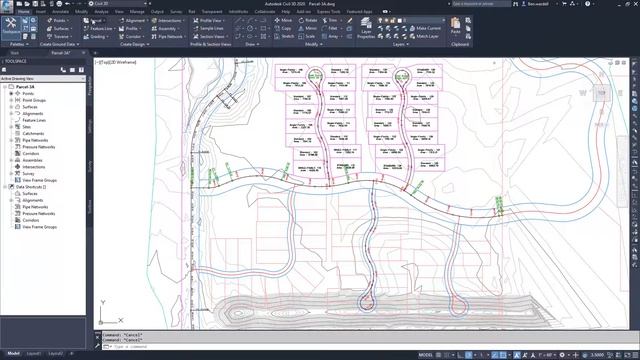Open the Home ribbon tab
This screenshot has height=360, width=640.
pyautogui.click(x=23, y=12)
